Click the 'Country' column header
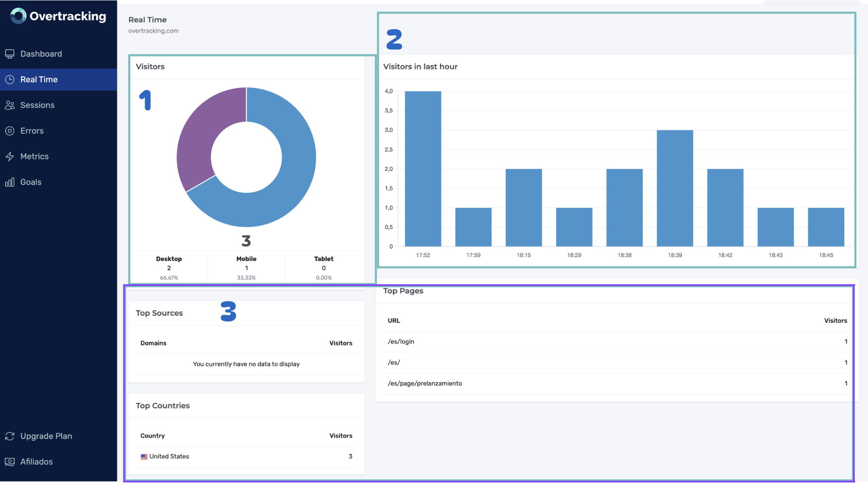868x485 pixels. click(x=152, y=436)
